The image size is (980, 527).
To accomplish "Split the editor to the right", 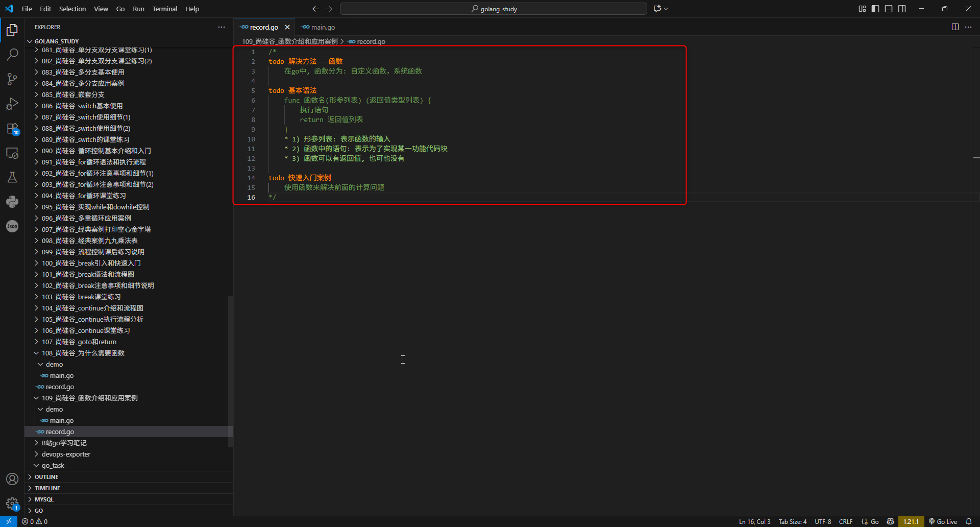I will (x=955, y=27).
